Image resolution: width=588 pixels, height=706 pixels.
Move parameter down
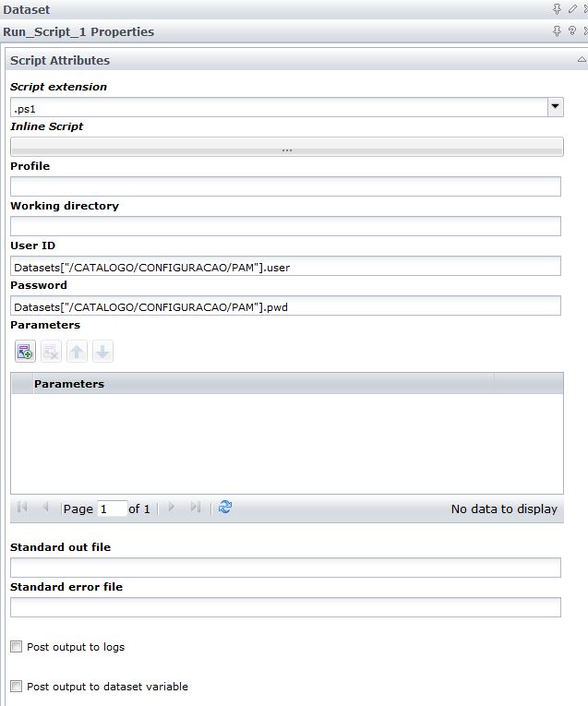coord(102,352)
